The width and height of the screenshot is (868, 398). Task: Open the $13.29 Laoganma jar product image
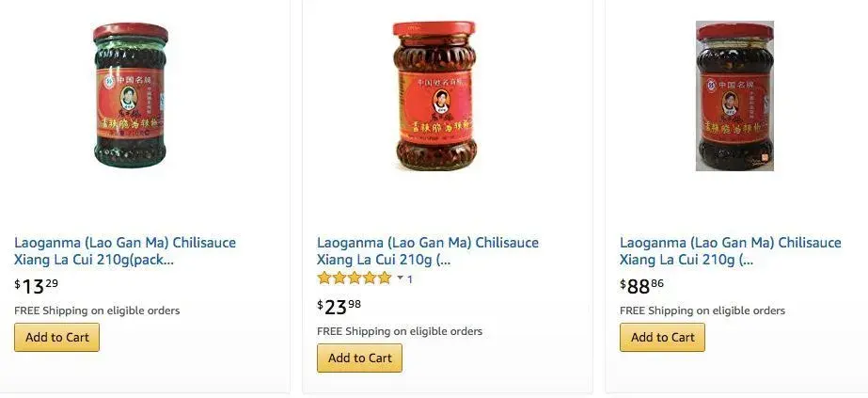click(130, 95)
